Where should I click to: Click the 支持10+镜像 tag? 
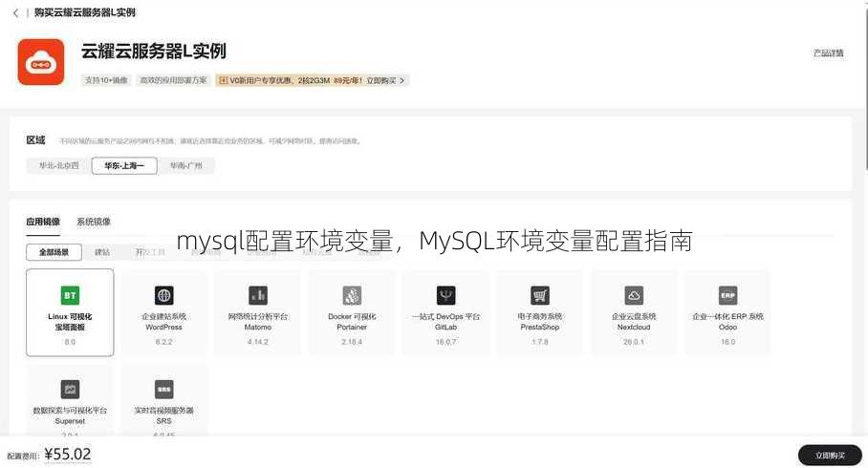coord(106,81)
